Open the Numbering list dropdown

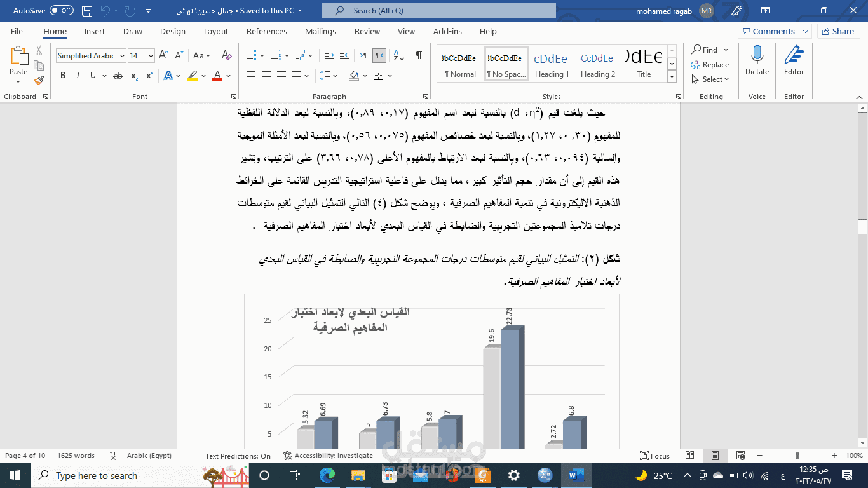tap(287, 55)
